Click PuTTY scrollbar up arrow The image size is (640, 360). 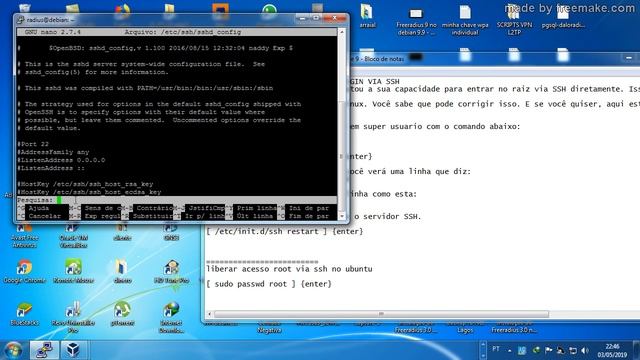click(342, 32)
